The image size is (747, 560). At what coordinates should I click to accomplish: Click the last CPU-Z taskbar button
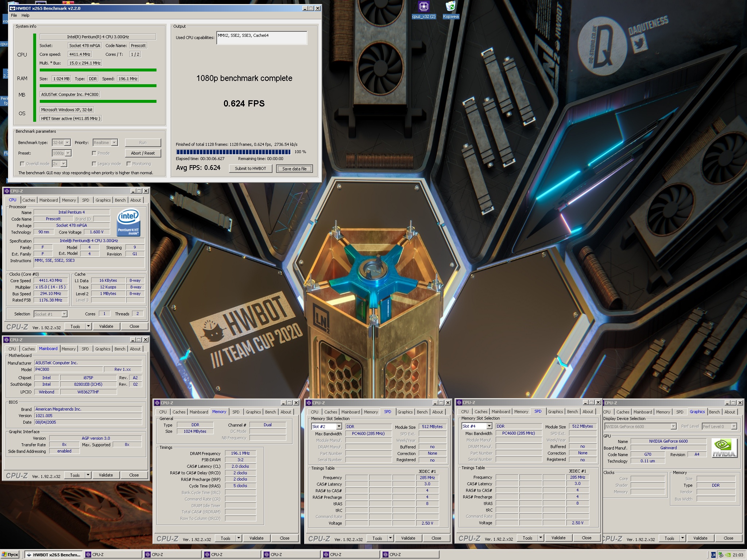[410, 555]
